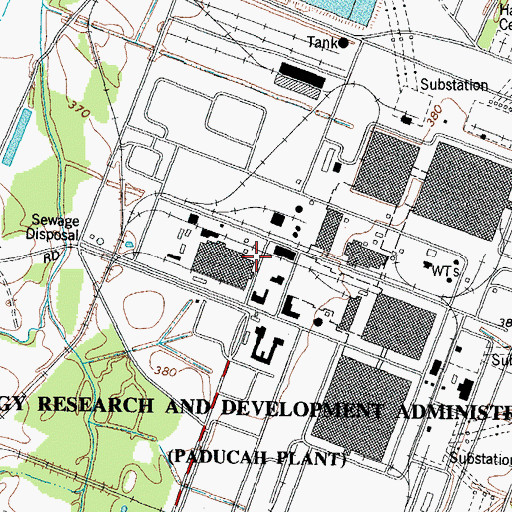Click the black tank dot beside 'Tank'

click(344, 43)
